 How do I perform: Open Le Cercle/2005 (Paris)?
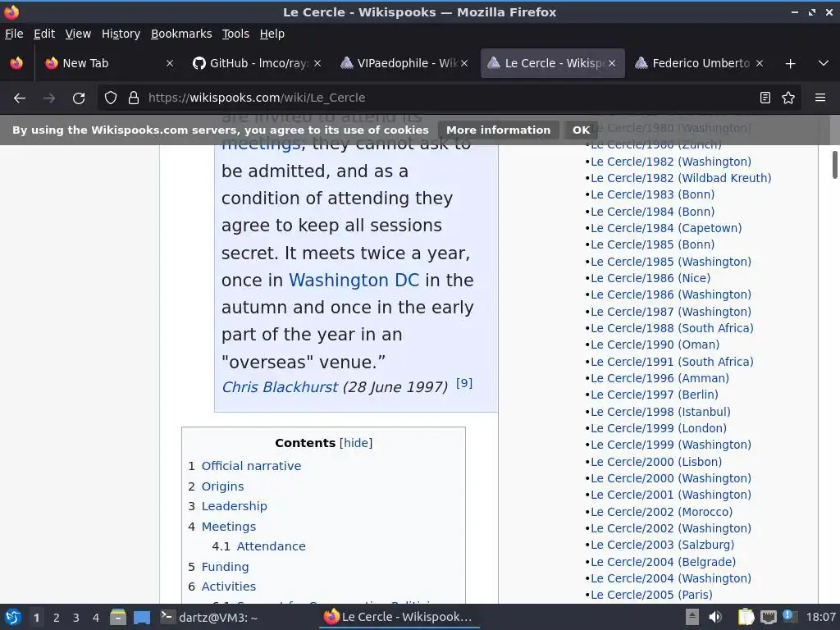click(651, 595)
